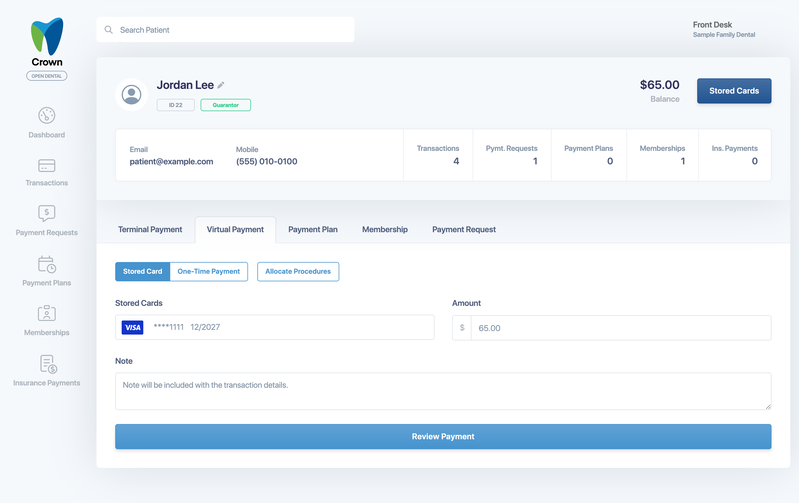The width and height of the screenshot is (799, 503).
Task: Open Payment Plans calendar icon
Action: 46,264
